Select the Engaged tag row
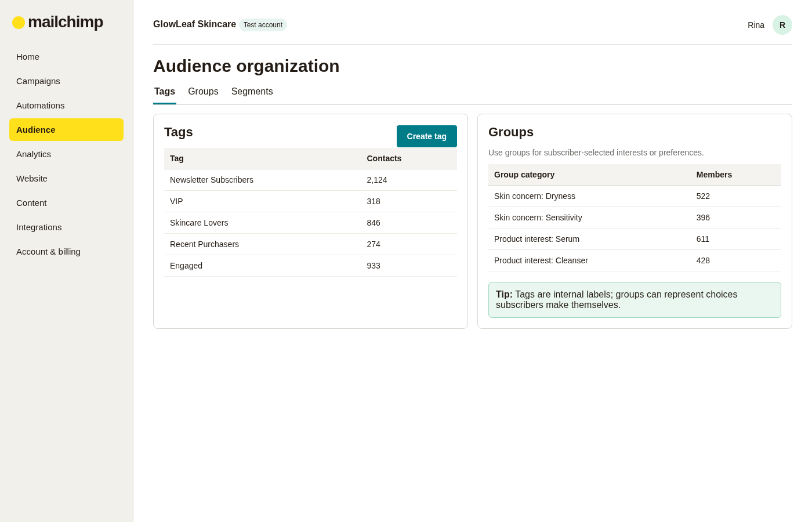This screenshot has height=522, width=812. pyautogui.click(x=310, y=266)
